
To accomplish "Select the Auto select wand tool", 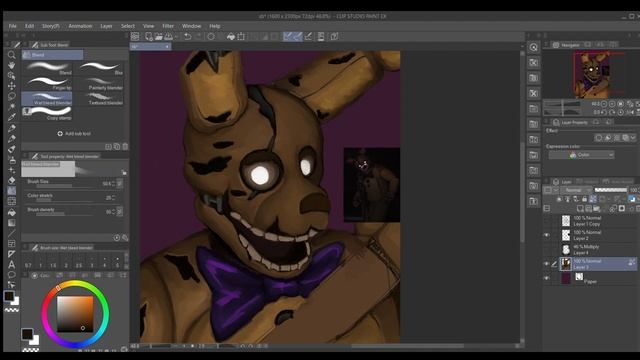I will coord(11,107).
